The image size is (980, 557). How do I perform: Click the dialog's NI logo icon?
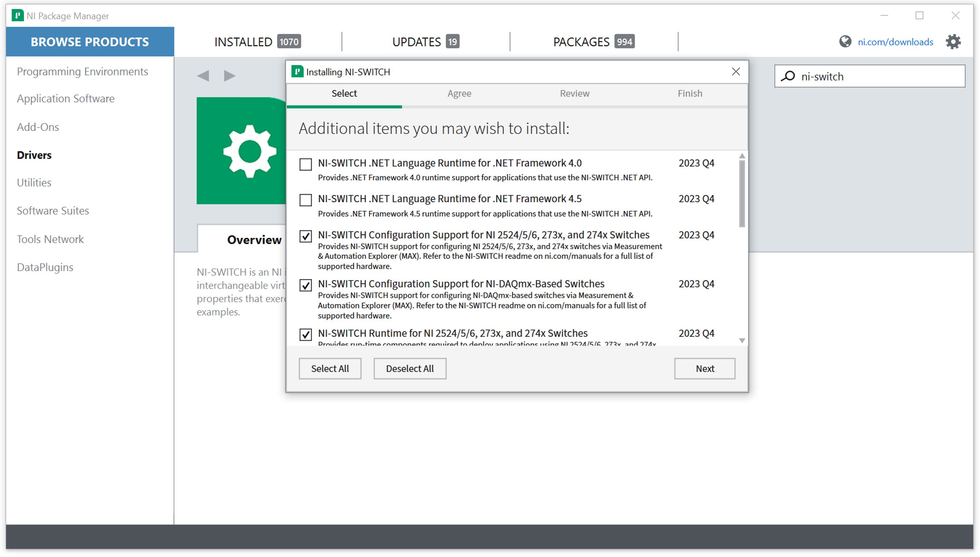[297, 71]
